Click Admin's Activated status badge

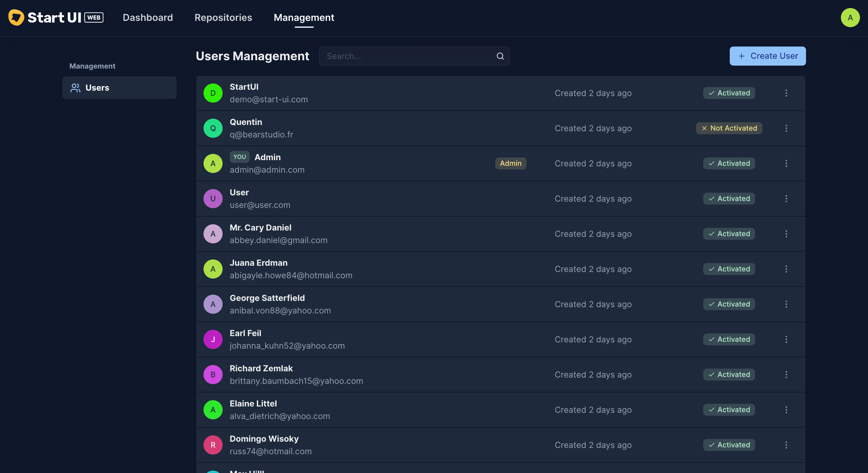coord(729,163)
